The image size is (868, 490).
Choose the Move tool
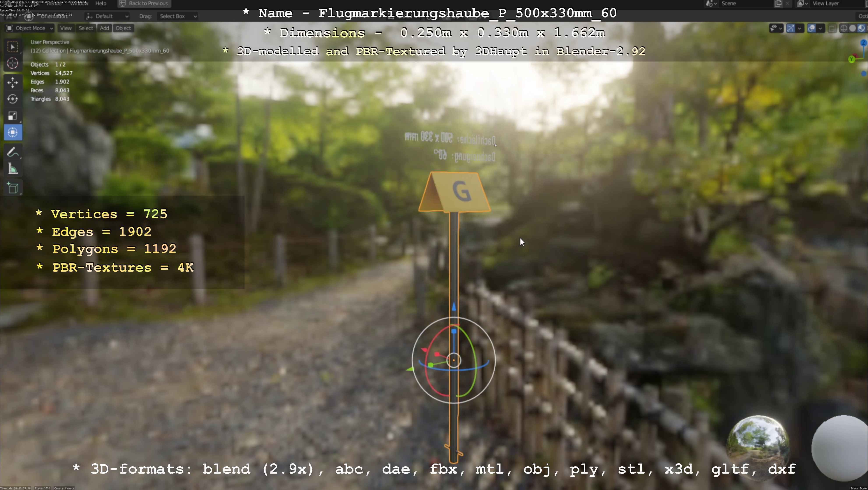(x=13, y=83)
